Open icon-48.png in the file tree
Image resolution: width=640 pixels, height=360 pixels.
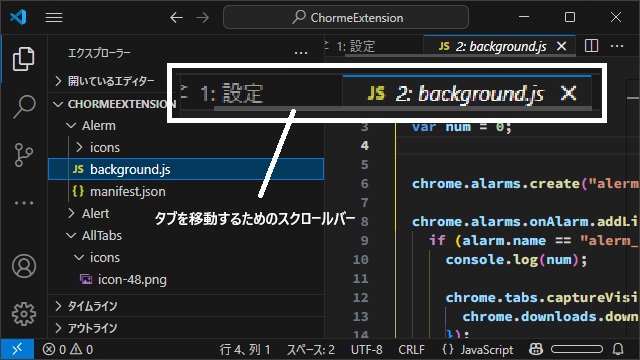click(186, 280)
